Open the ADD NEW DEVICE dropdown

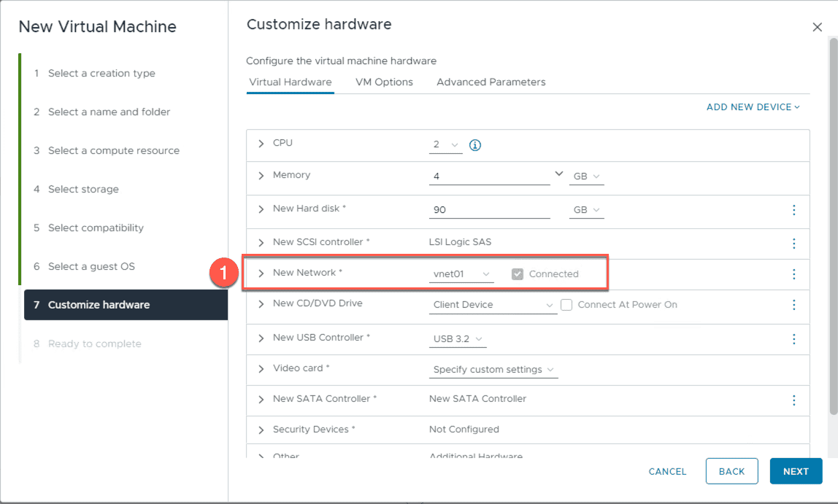click(x=753, y=107)
